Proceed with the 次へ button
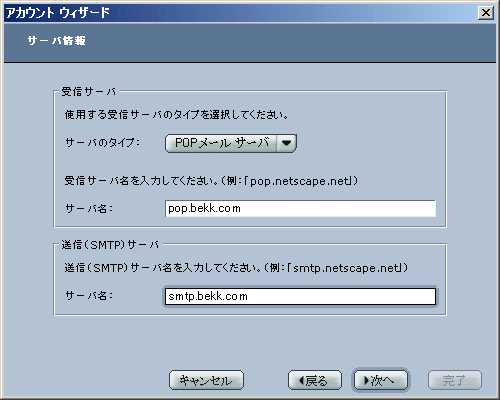This screenshot has width=500, height=400. [x=381, y=380]
